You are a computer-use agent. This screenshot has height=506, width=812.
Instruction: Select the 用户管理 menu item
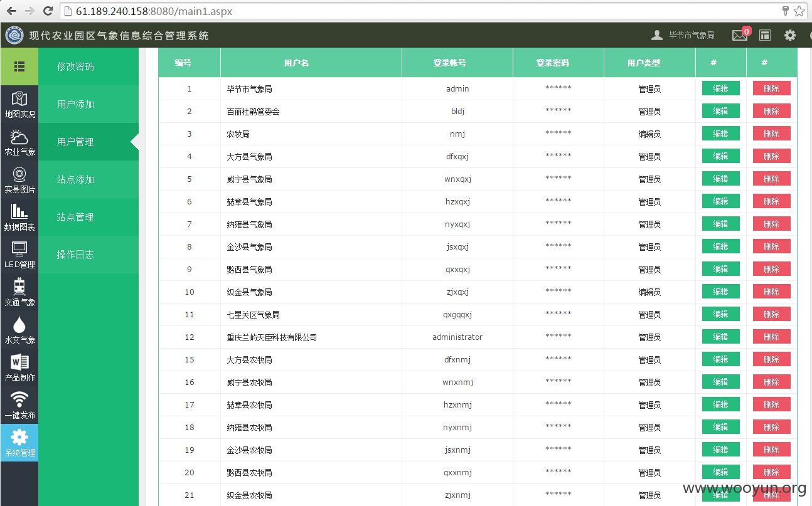[x=88, y=142]
